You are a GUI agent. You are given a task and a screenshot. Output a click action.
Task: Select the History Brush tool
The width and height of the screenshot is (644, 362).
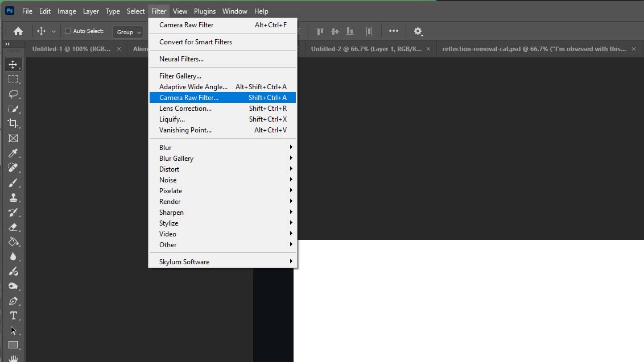(13, 212)
